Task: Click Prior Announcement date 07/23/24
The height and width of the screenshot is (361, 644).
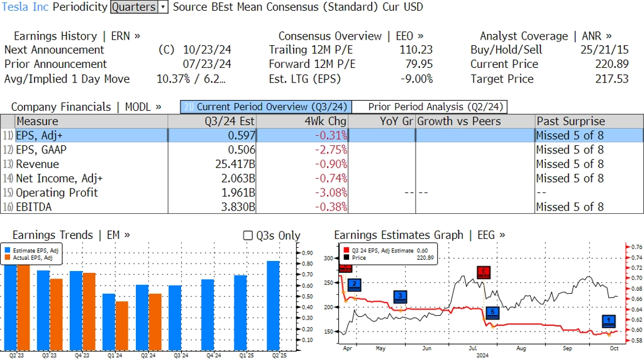Action: point(207,64)
